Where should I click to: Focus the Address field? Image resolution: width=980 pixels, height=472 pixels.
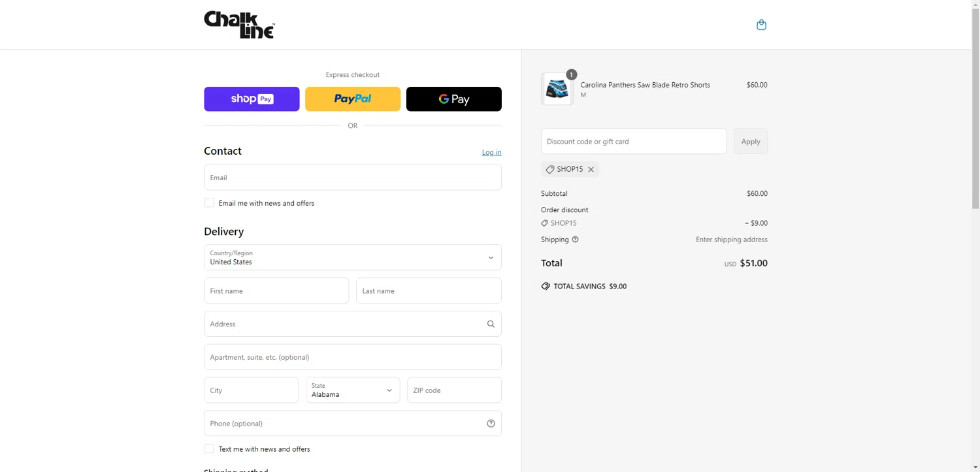[353, 324]
